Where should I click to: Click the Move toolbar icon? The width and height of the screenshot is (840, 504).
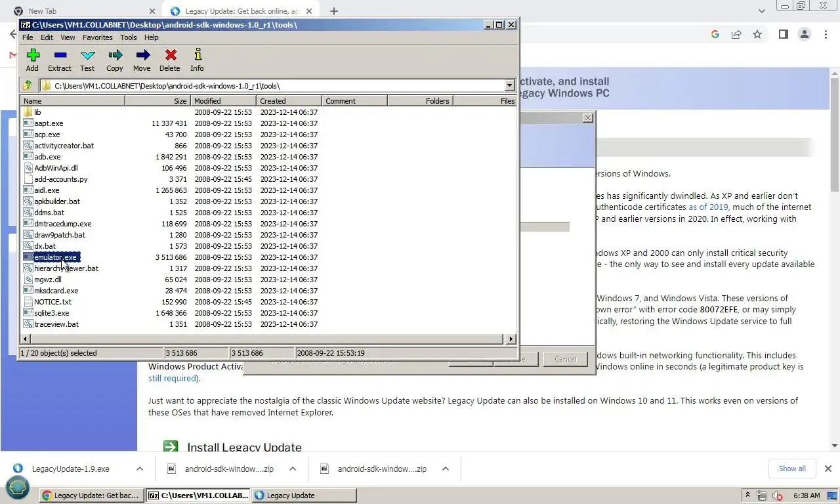click(x=142, y=60)
